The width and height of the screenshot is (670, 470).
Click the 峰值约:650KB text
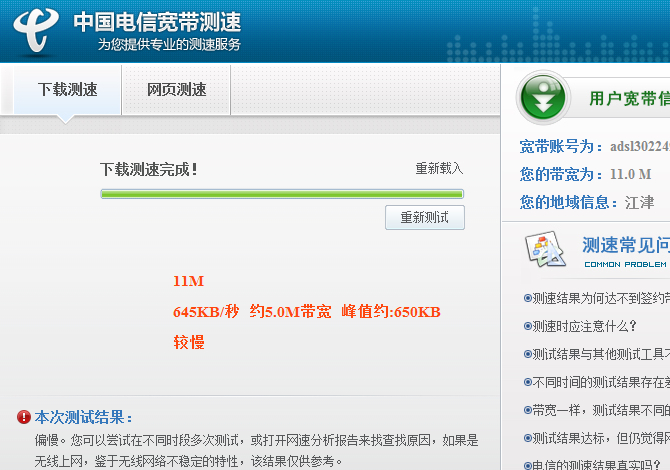click(x=391, y=312)
